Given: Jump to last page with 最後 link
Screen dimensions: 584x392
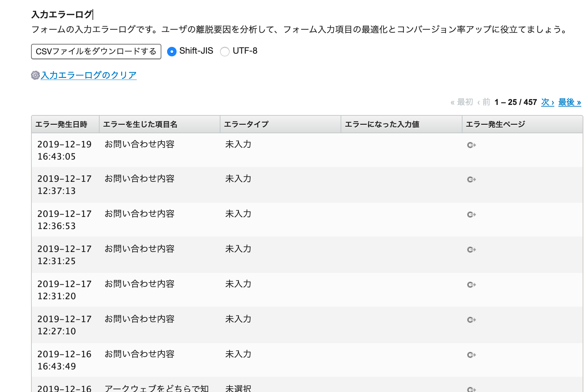Looking at the screenshot, I should pyautogui.click(x=569, y=102).
